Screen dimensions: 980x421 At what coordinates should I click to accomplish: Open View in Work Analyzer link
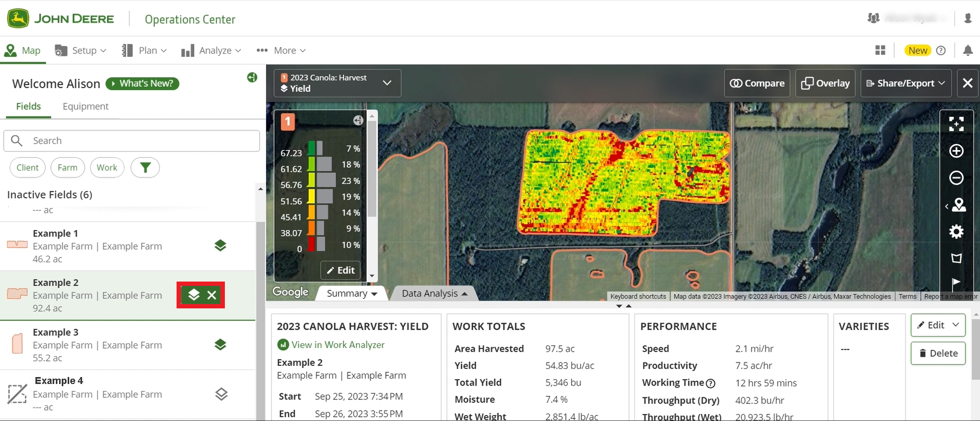click(x=331, y=345)
